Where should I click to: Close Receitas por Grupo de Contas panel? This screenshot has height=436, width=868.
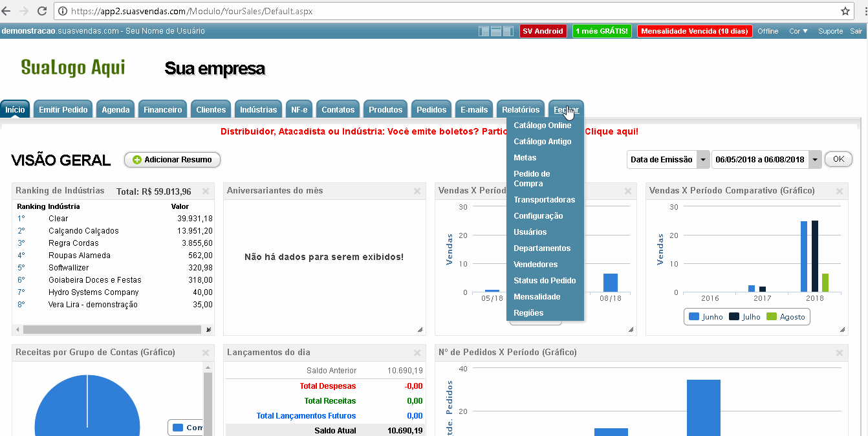206,353
